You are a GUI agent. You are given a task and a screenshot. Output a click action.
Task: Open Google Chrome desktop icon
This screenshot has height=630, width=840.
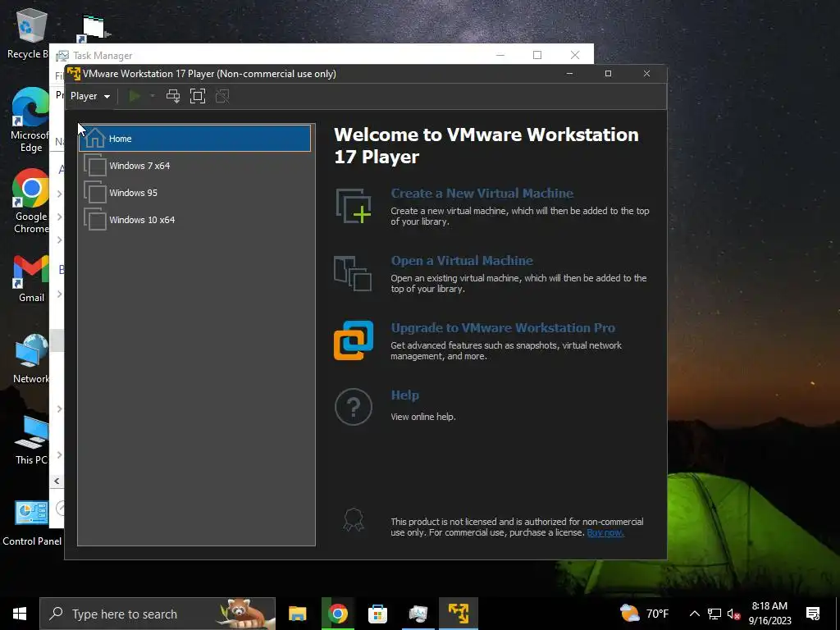tap(30, 202)
